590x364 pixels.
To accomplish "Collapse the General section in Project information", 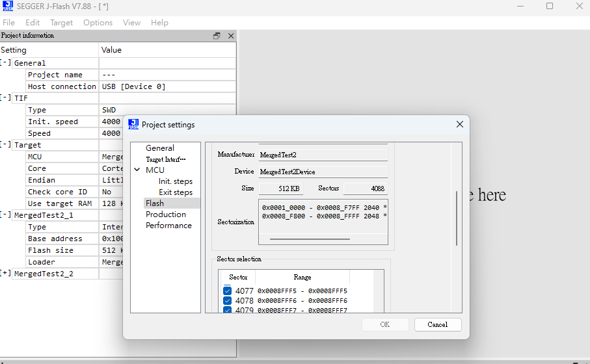I will [x=5, y=62].
